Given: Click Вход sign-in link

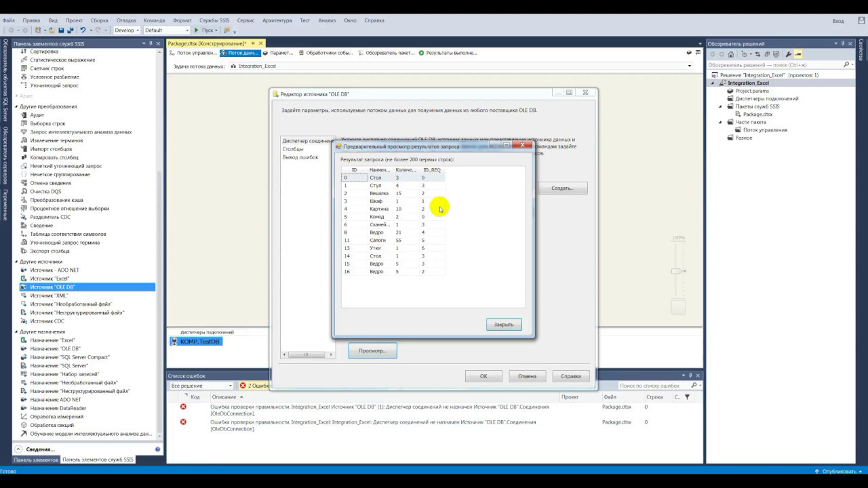Looking at the screenshot, I should 838,22.
